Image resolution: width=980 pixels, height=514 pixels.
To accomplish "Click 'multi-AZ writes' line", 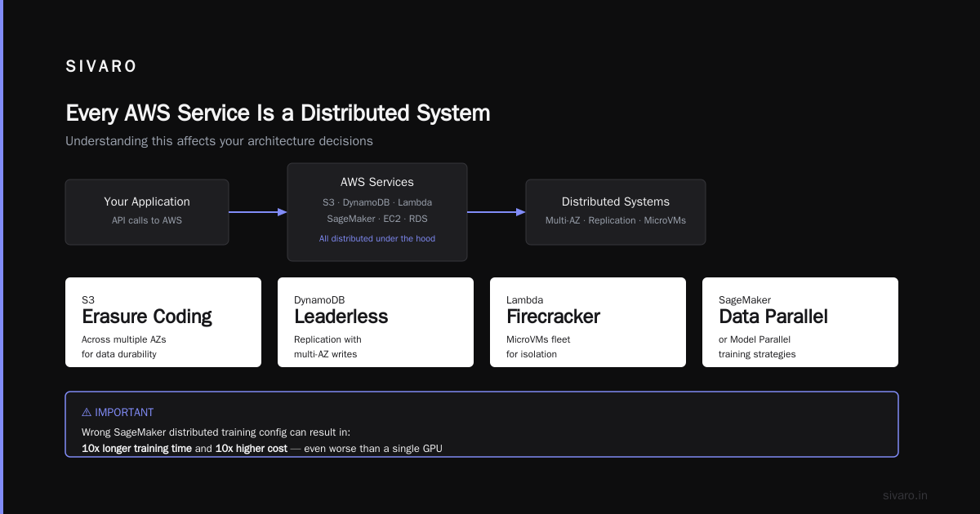I will 327,354.
